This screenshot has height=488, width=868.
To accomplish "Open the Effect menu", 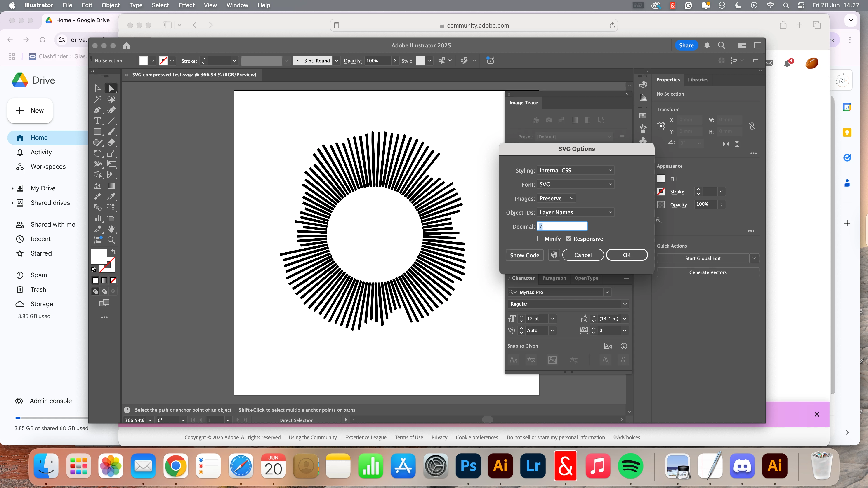I will coord(186,5).
